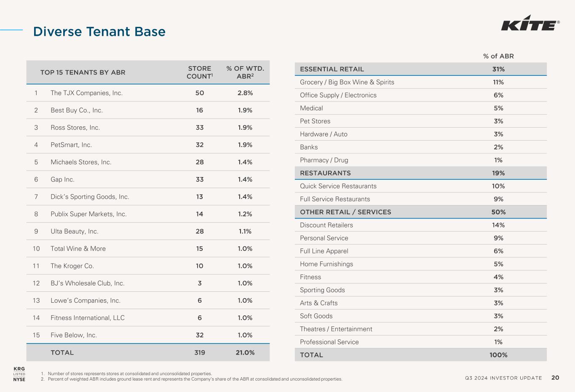Click the page number 20
The width and height of the screenshot is (575, 392).
pyautogui.click(x=555, y=378)
